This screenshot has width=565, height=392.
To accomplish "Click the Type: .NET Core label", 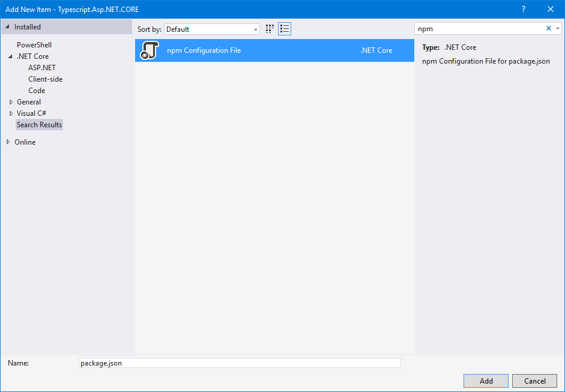I will (449, 47).
